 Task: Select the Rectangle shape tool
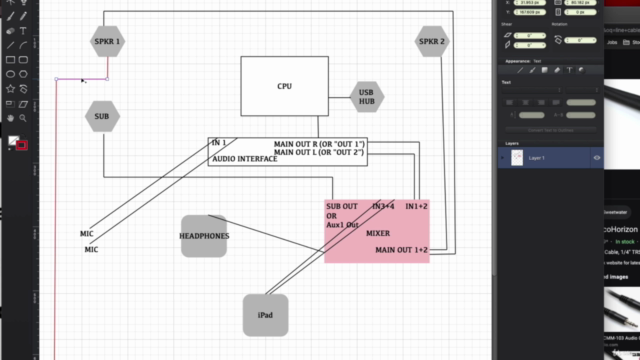pyautogui.click(x=11, y=60)
